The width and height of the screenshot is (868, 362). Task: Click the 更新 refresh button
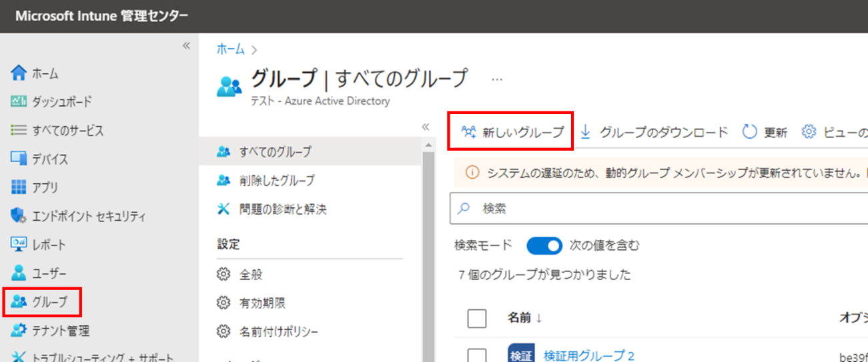tap(765, 132)
